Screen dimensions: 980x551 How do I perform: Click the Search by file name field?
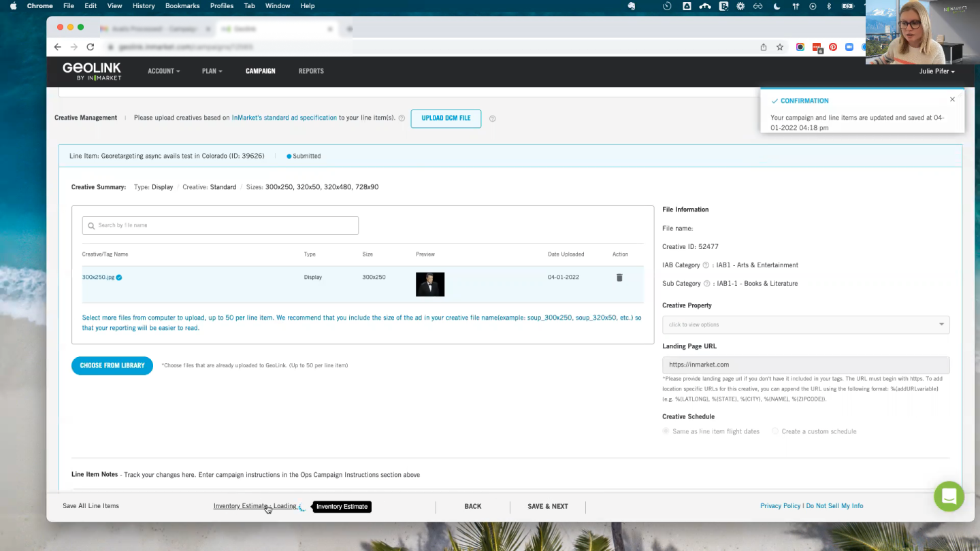220,225
